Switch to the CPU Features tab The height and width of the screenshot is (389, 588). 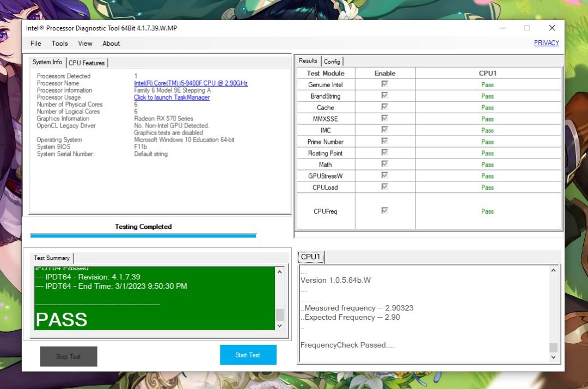(x=87, y=63)
